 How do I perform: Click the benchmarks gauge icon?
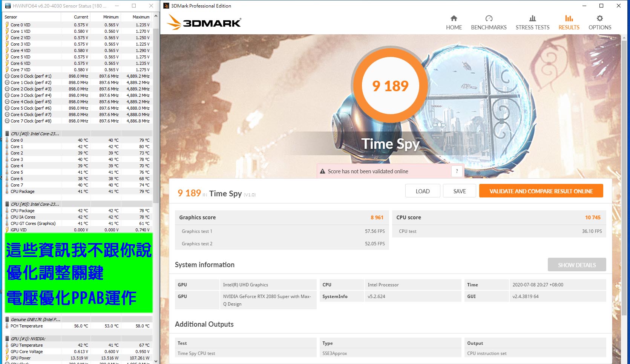489,18
